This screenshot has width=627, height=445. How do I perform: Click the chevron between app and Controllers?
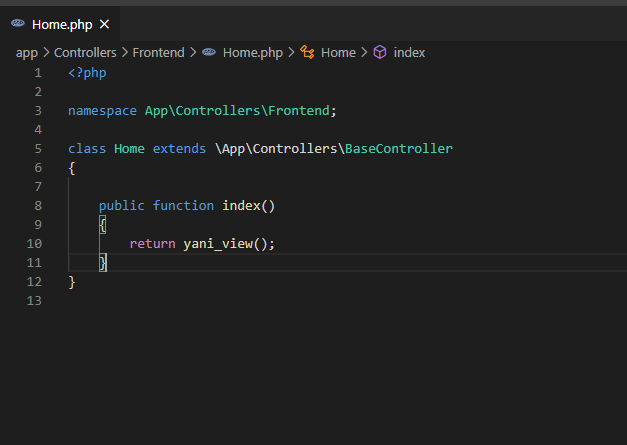pyautogui.click(x=45, y=52)
